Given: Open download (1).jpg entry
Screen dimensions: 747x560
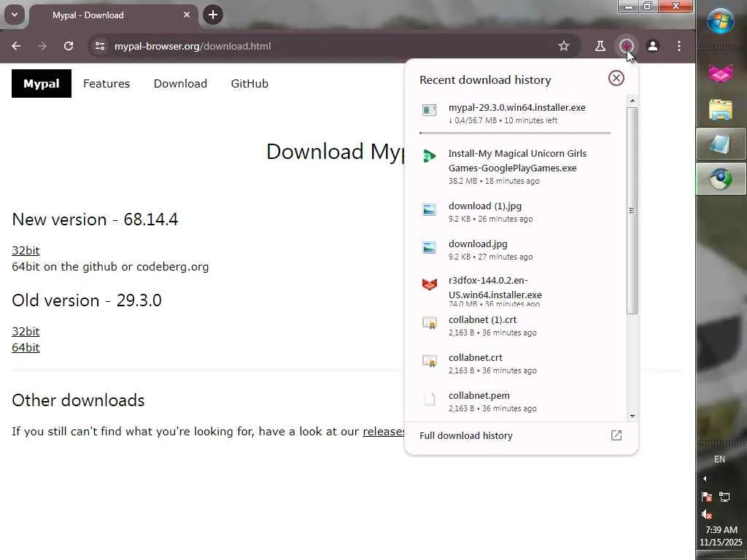Looking at the screenshot, I should (x=516, y=212).
